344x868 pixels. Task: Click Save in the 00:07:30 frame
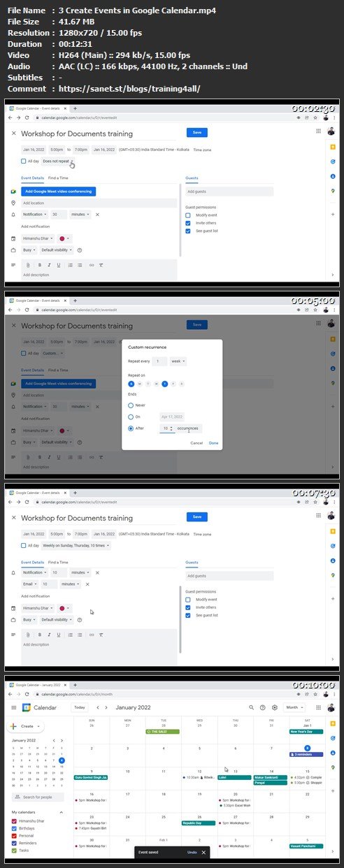point(197,516)
